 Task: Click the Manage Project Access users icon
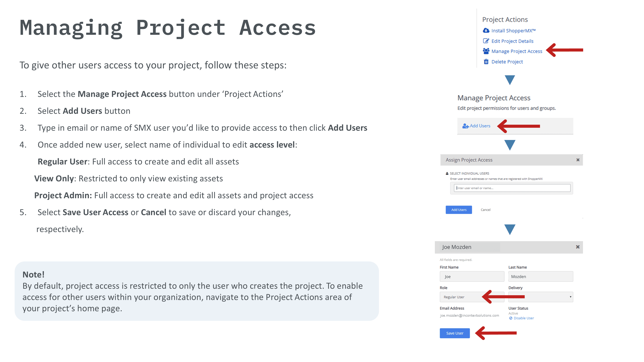click(486, 51)
